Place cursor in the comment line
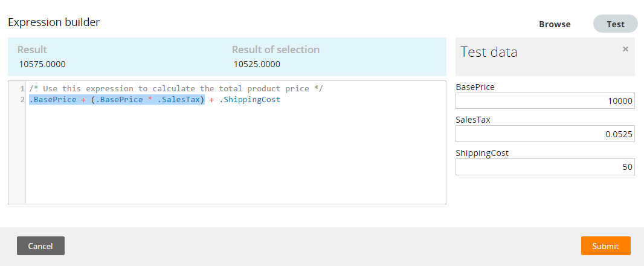 click(x=176, y=88)
